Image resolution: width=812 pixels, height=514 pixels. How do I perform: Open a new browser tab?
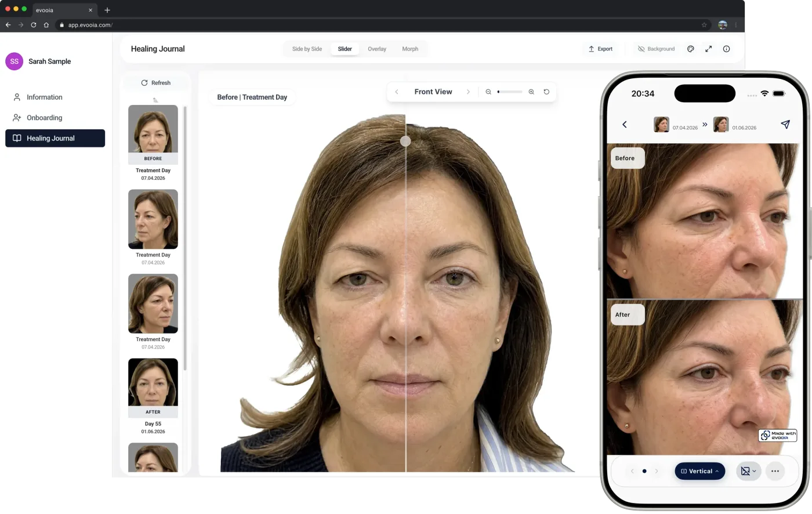[107, 10]
